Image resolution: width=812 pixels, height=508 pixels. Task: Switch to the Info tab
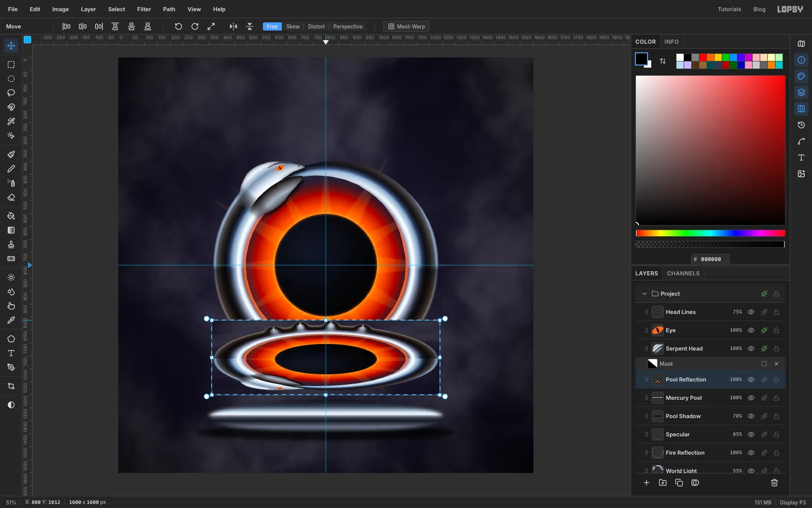(x=671, y=42)
